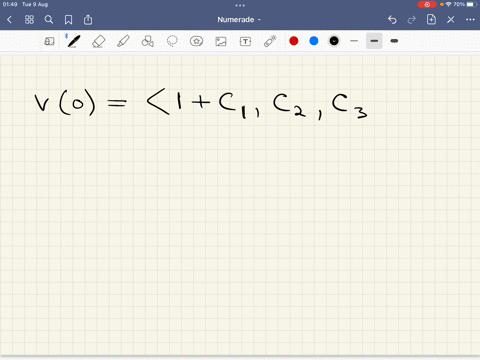The image size is (480, 360).
Task: Select the medium stroke width
Action: pos(374,41)
